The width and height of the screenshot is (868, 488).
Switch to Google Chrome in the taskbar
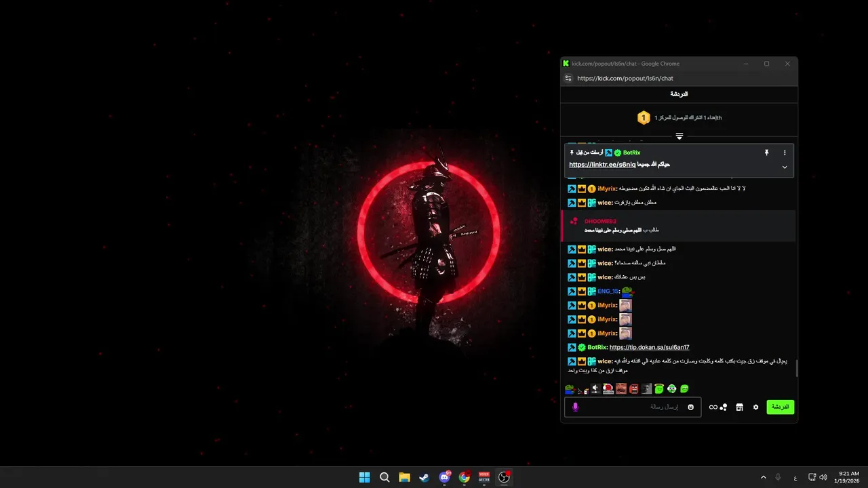tap(464, 477)
